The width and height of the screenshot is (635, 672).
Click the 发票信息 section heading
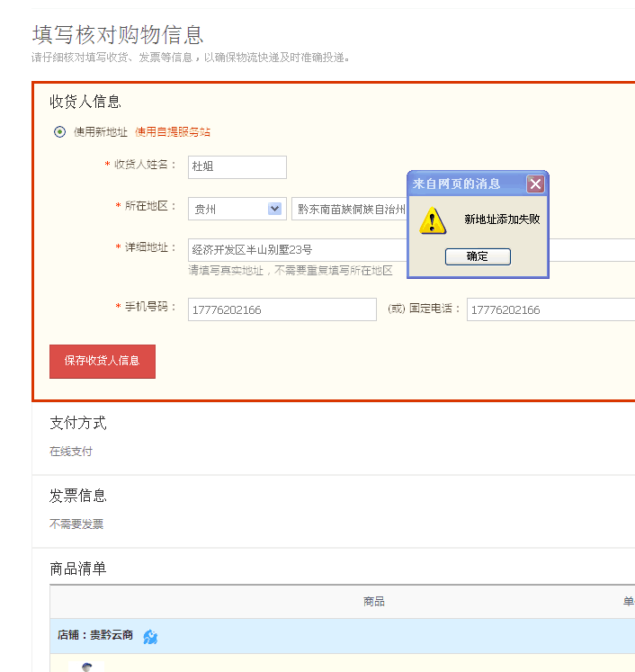[78, 496]
